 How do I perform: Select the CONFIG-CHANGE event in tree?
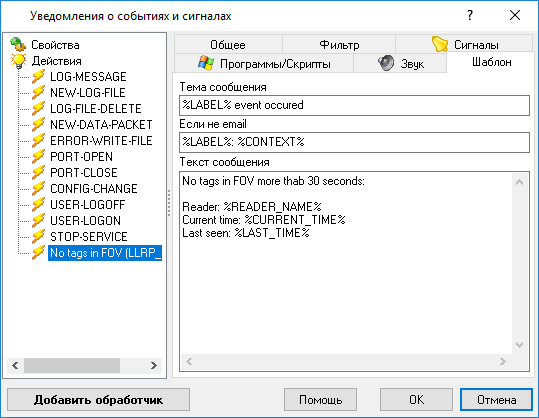(x=94, y=189)
